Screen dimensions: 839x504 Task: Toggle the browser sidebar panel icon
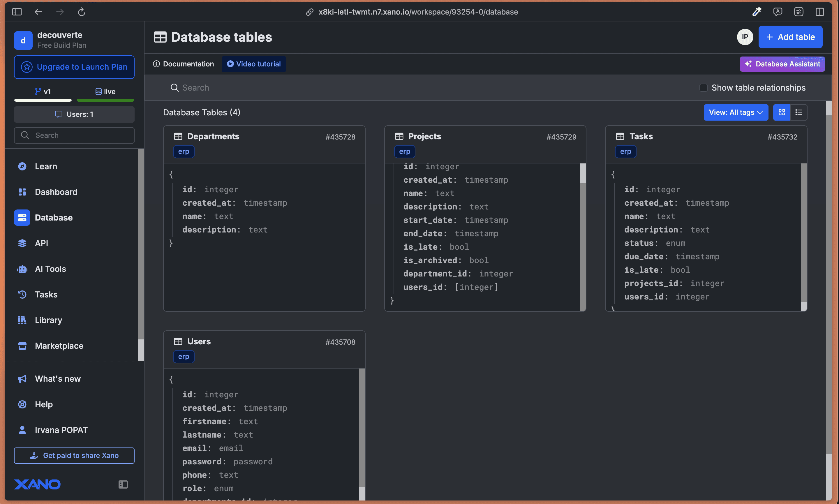(17, 12)
